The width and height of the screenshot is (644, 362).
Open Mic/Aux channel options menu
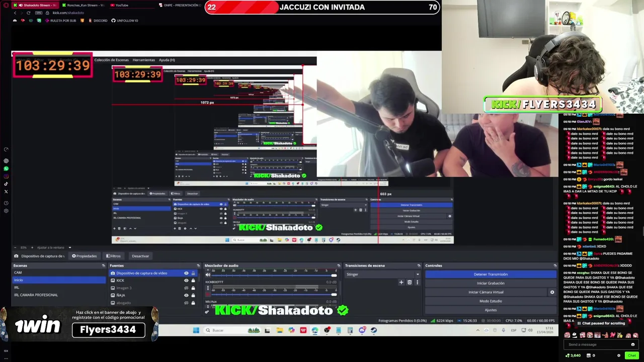click(208, 307)
